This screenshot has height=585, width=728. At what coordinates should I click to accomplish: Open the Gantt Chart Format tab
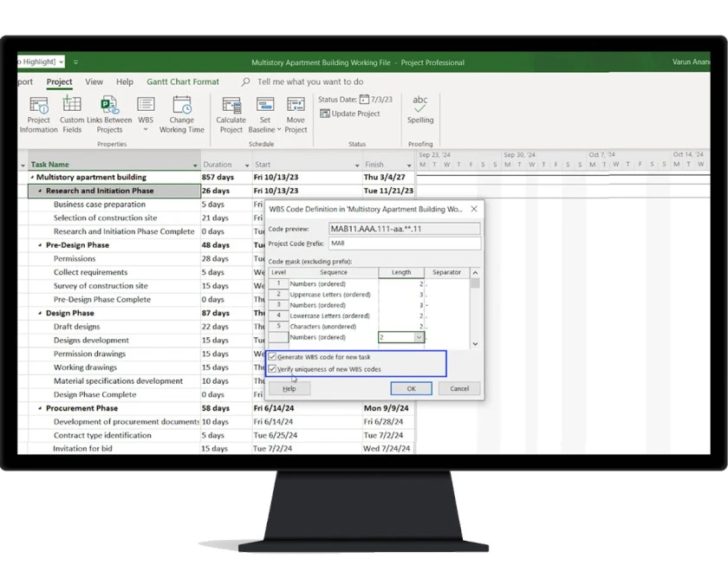182,81
